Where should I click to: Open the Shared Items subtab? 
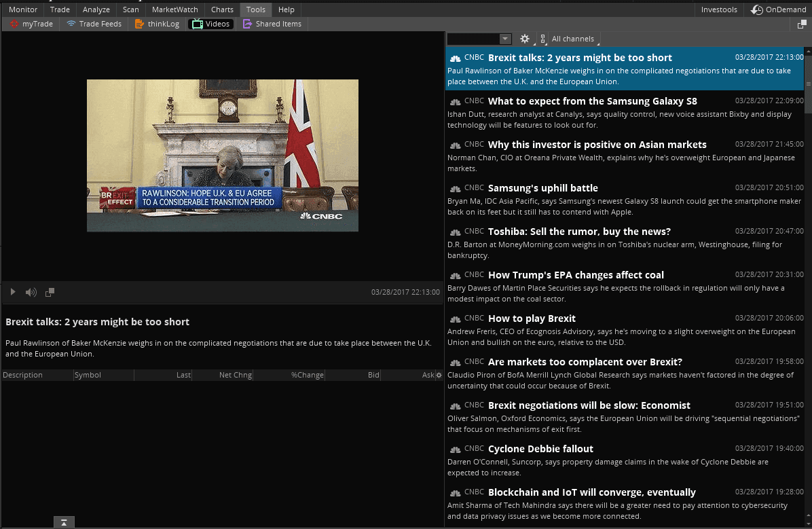pyautogui.click(x=272, y=24)
